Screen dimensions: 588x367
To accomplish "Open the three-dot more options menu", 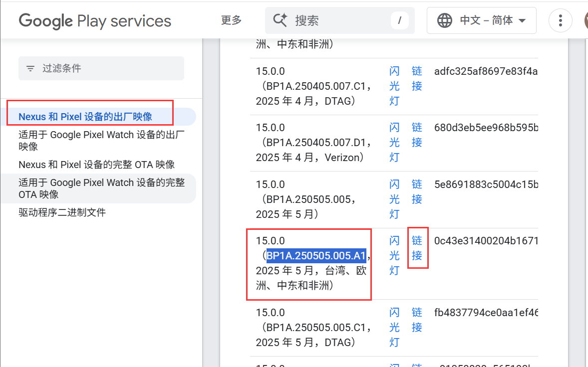I will [x=560, y=20].
